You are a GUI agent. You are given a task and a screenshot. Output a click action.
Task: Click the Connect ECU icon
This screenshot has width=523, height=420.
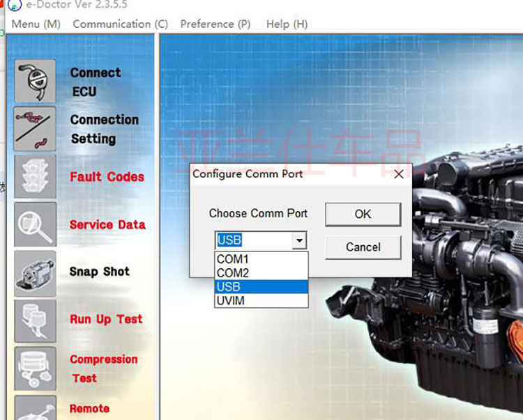click(35, 81)
